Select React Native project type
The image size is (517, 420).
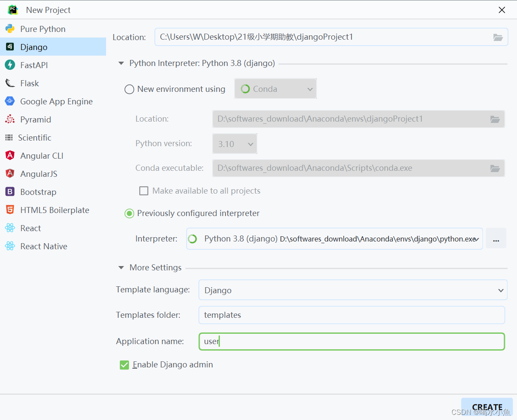pos(53,246)
